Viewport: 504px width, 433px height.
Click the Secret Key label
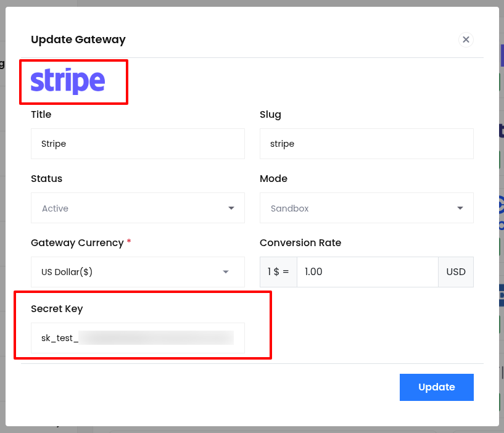coord(57,308)
